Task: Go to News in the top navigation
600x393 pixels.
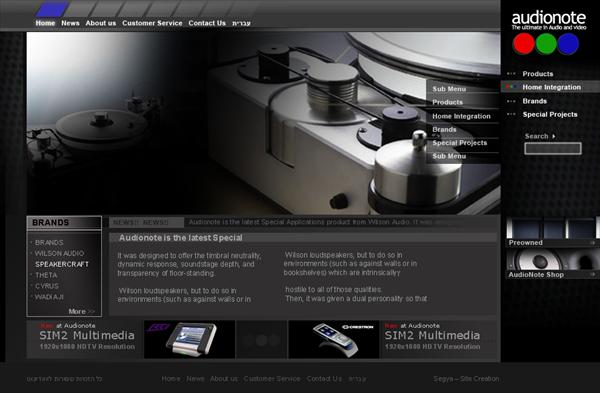Action: (x=70, y=23)
